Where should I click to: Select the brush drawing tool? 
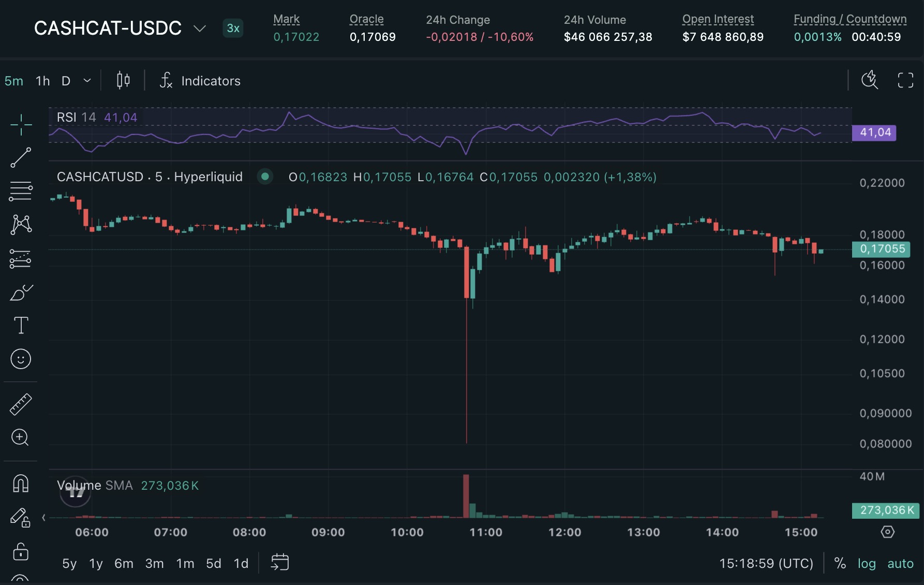pyautogui.click(x=21, y=292)
